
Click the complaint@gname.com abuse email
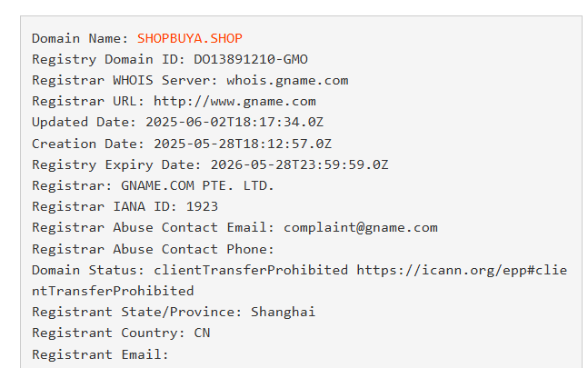[x=361, y=228]
